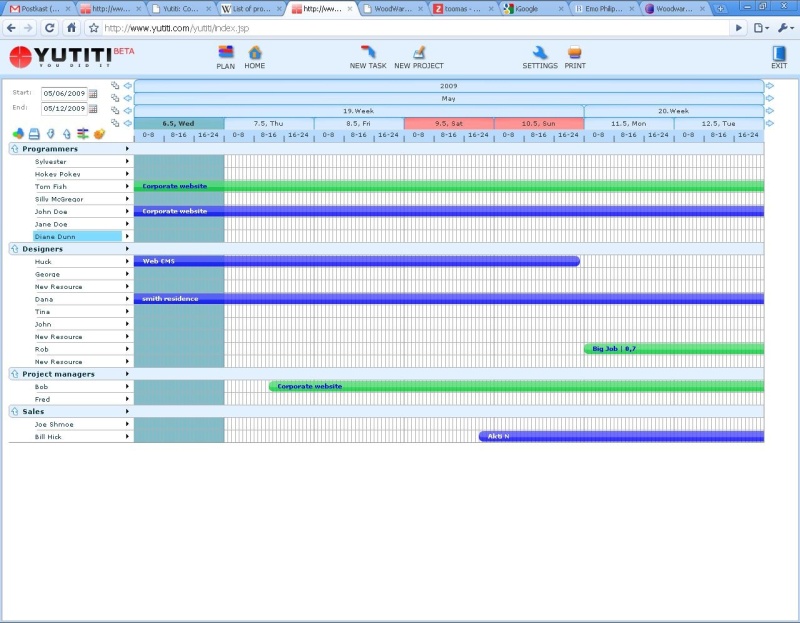The width and height of the screenshot is (800, 623).
Task: Open calendar picker beside End date
Action: click(93, 108)
